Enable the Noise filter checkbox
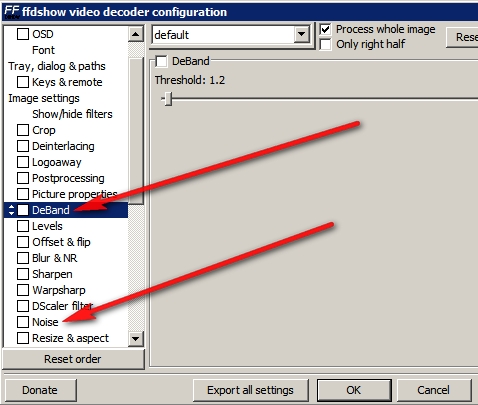The image size is (478, 405). 23,322
